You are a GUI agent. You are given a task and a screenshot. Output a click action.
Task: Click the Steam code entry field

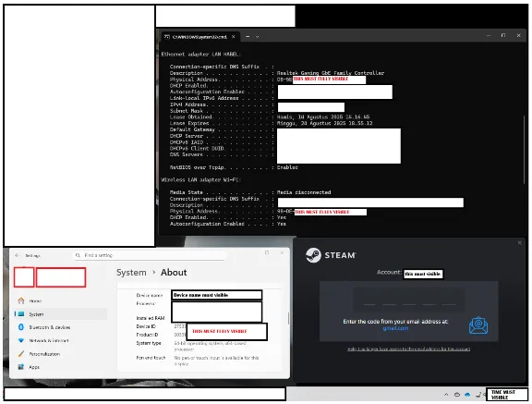[409, 300]
